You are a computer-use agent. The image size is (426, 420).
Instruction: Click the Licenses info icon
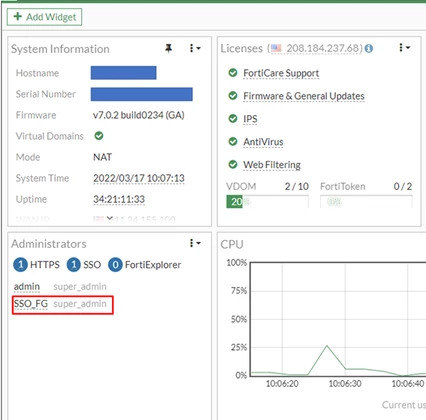369,49
